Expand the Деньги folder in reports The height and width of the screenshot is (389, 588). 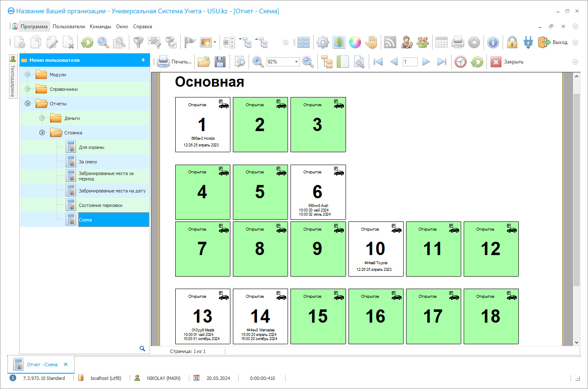(42, 118)
